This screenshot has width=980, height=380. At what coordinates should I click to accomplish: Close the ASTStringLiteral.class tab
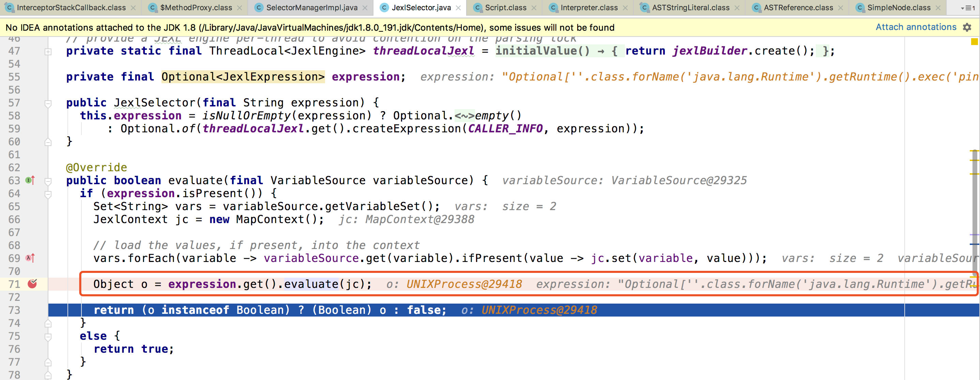[x=737, y=8]
